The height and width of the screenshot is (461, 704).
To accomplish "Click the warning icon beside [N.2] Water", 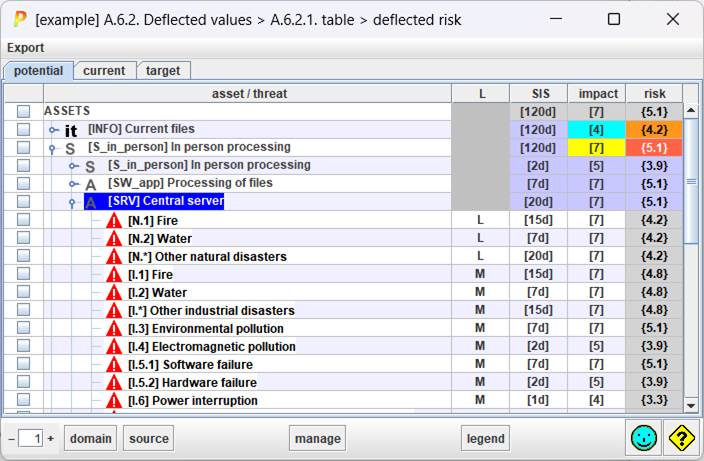I will [114, 238].
